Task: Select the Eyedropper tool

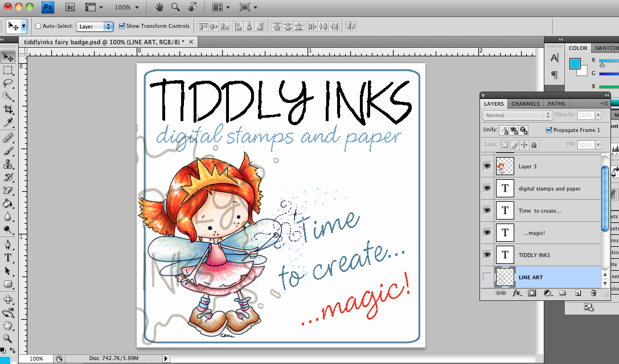Action: [x=8, y=122]
